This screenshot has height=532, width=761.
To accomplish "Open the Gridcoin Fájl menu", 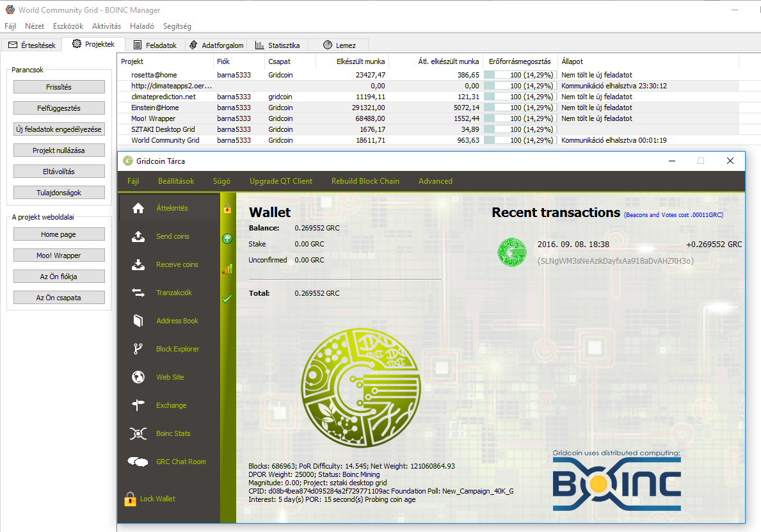I will click(133, 181).
